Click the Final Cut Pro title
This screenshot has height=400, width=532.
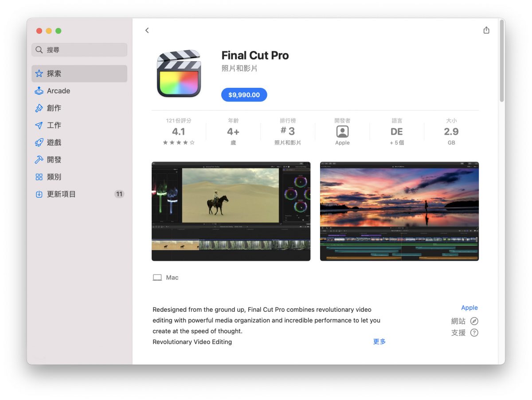pyautogui.click(x=255, y=55)
